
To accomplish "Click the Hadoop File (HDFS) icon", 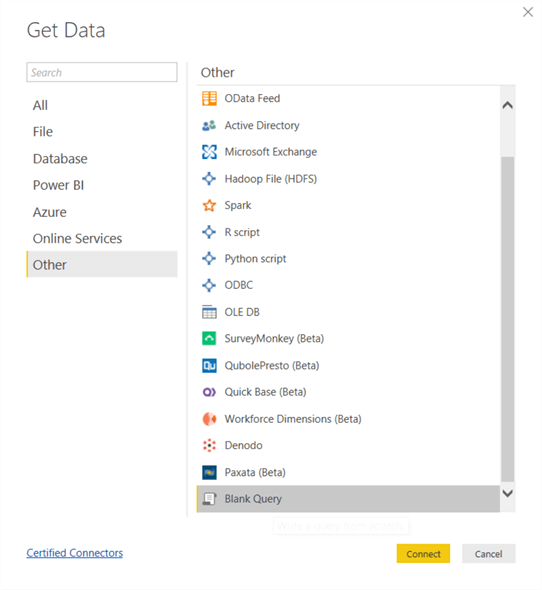I will (209, 179).
